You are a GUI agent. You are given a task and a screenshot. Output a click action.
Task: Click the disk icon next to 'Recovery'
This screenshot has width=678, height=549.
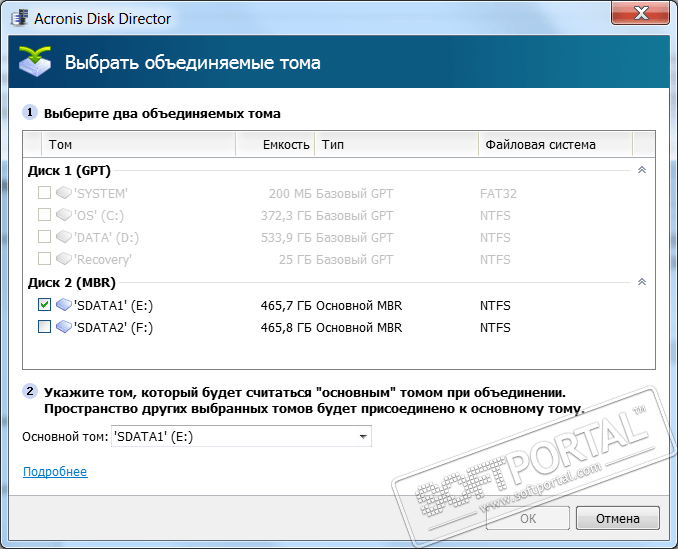pyautogui.click(x=64, y=259)
